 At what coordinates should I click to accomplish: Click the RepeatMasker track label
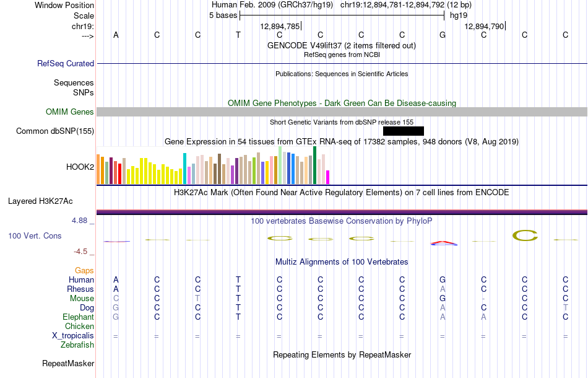click(x=68, y=363)
